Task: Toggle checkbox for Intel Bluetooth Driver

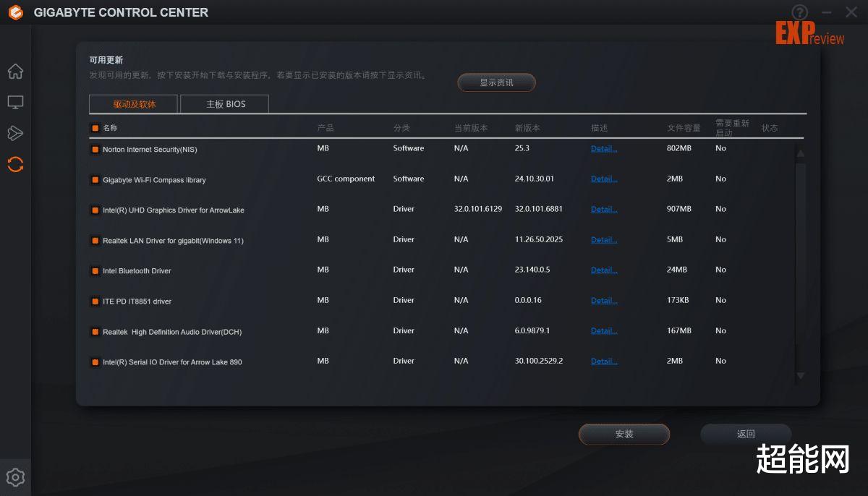Action: (x=95, y=271)
